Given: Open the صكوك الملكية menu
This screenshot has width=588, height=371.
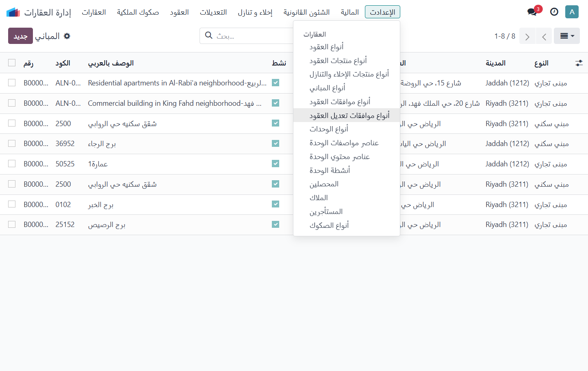Looking at the screenshot, I should 138,12.
